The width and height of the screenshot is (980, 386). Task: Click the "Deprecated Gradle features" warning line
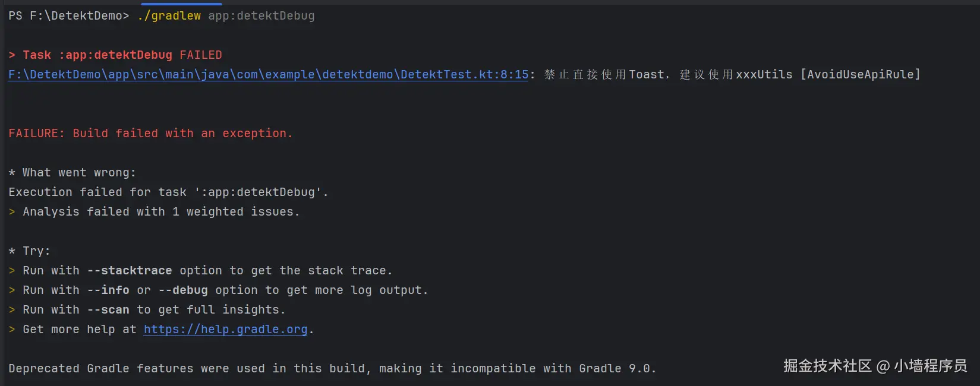tap(332, 369)
